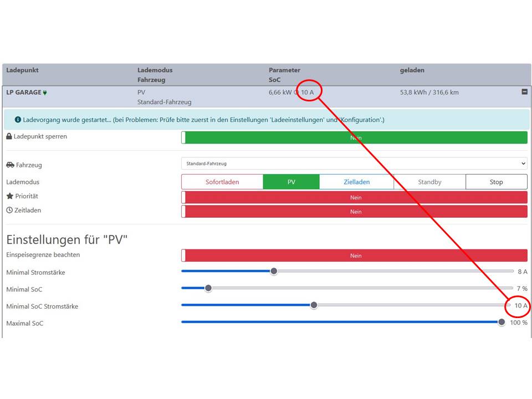Image resolution: width=532 pixels, height=399 pixels.
Task: Open the Standard-Fahrzeug vehicle dropdown
Action: [x=354, y=163]
